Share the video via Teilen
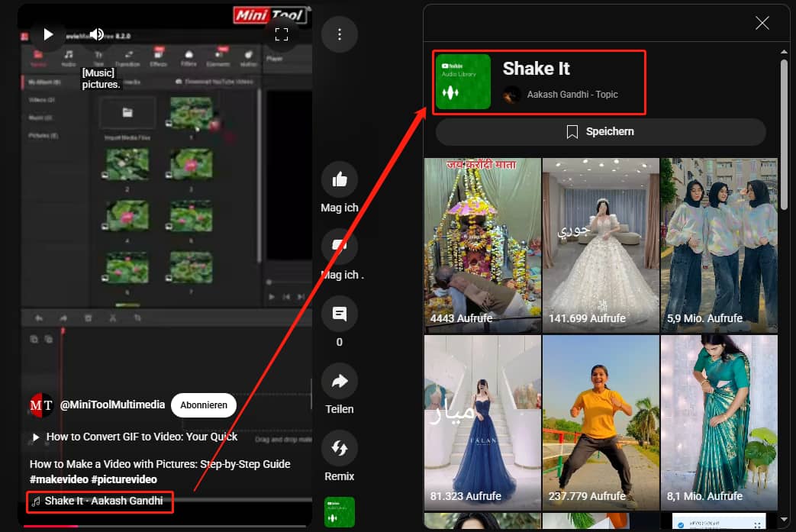This screenshot has width=796, height=532. (340, 381)
